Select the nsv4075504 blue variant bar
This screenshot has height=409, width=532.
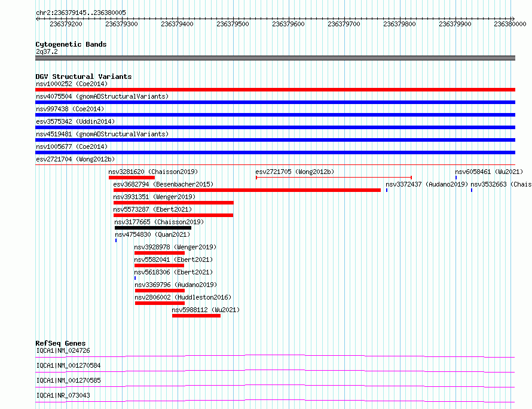tap(275, 102)
